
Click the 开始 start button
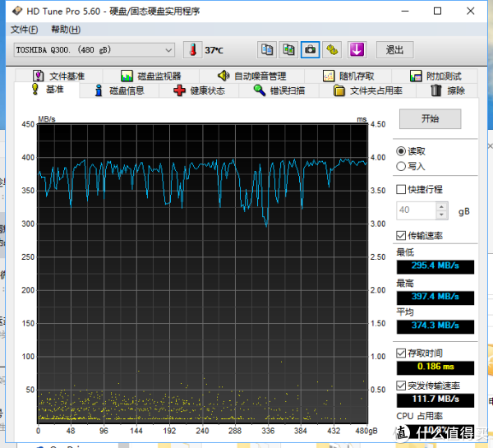pos(430,119)
